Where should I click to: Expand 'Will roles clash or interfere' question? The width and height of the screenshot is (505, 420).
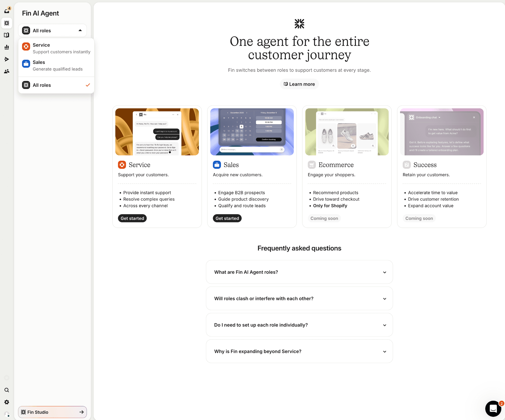(299, 299)
